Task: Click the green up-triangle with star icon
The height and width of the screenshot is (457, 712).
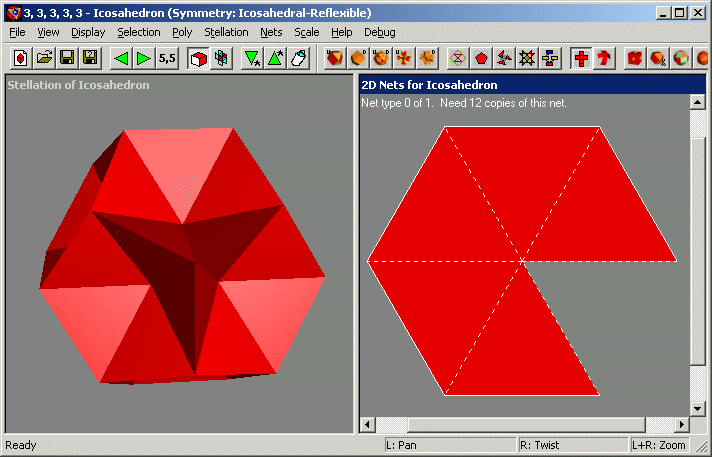Action: pos(275,58)
